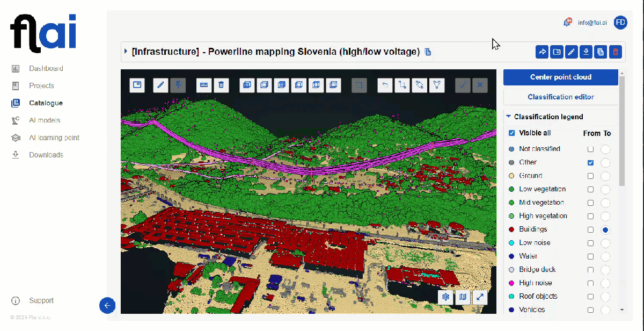Click the last cube view preset icon
This screenshot has width=644, height=331.
(334, 85)
